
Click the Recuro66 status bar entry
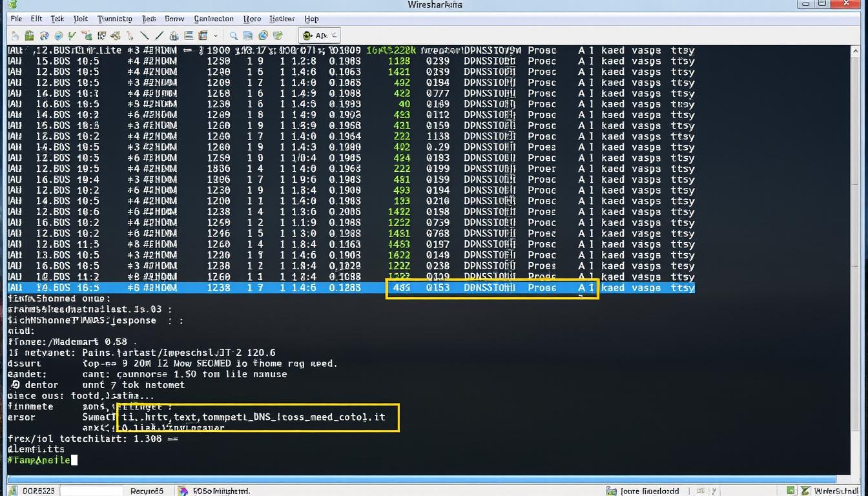coord(147,491)
